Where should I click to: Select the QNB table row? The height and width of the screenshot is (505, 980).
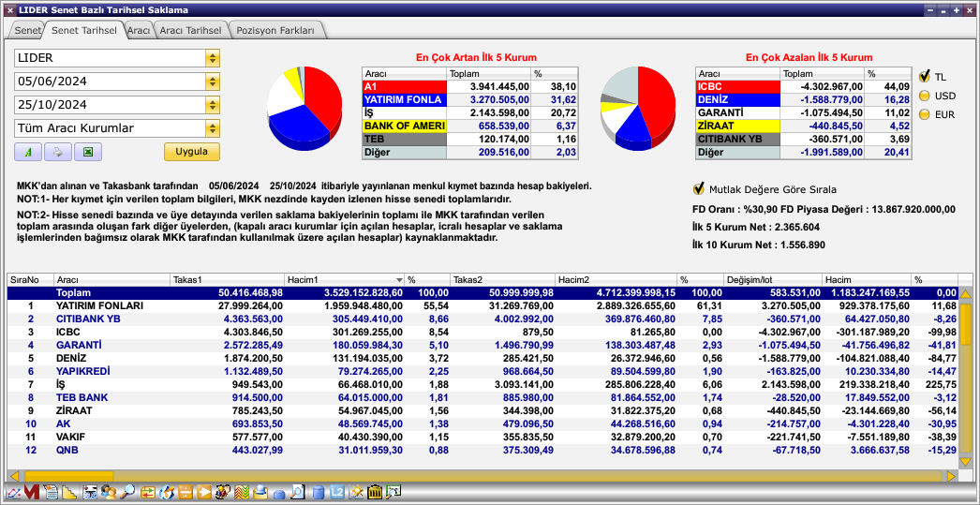tap(482, 450)
